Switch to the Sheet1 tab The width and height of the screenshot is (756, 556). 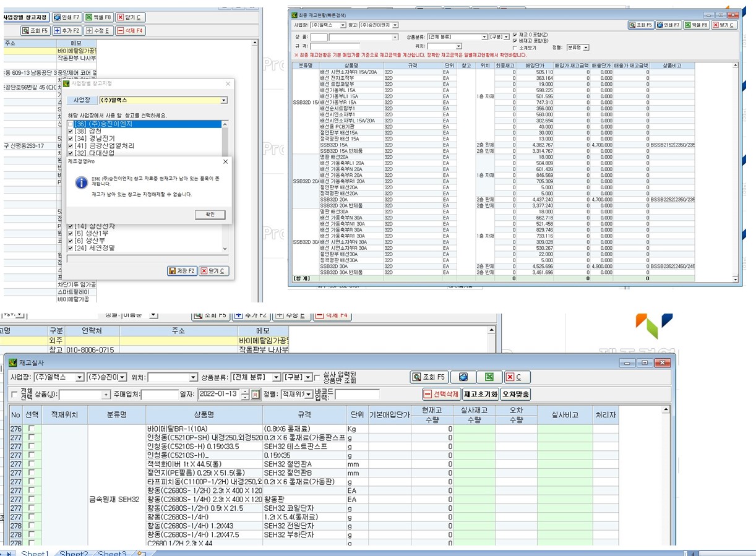click(x=34, y=553)
